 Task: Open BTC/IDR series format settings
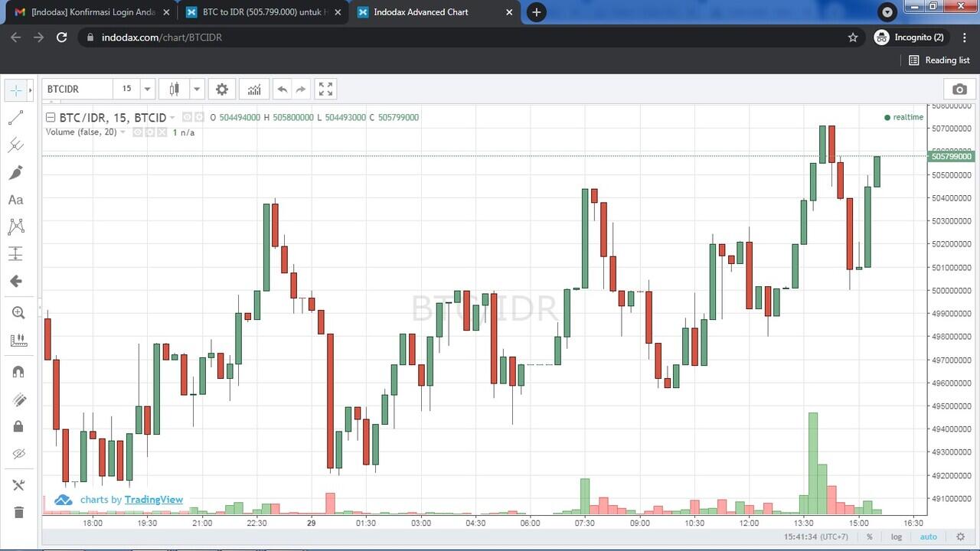[x=200, y=118]
